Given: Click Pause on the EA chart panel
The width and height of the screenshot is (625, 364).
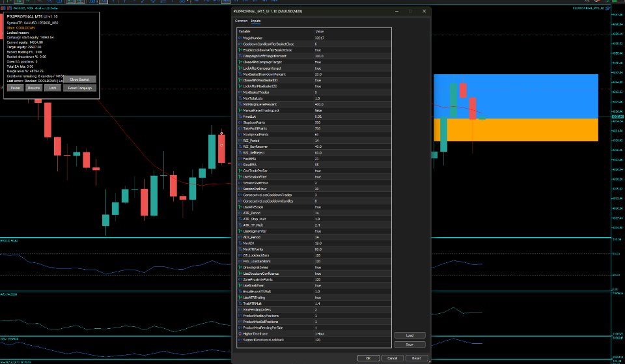Looking at the screenshot, I should [x=15, y=88].
